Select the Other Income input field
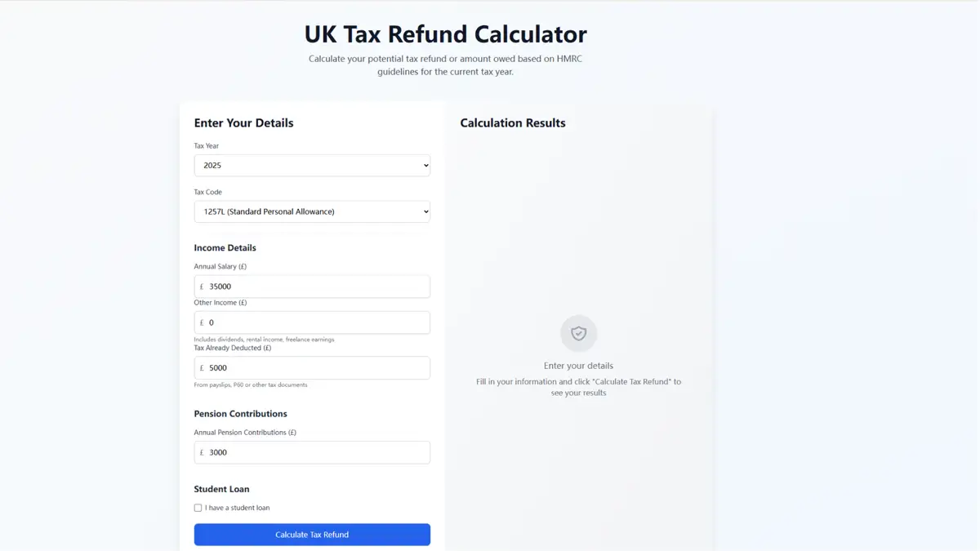The height and width of the screenshot is (551, 980). coord(318,322)
